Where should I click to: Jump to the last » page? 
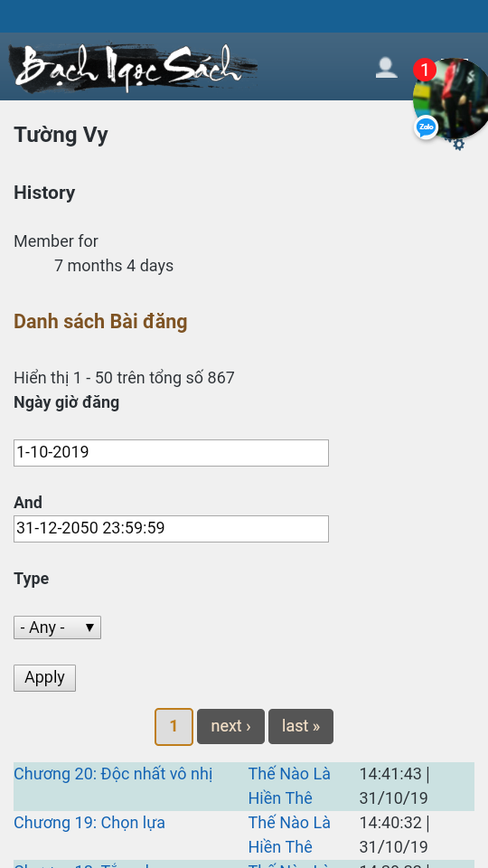[x=301, y=726]
